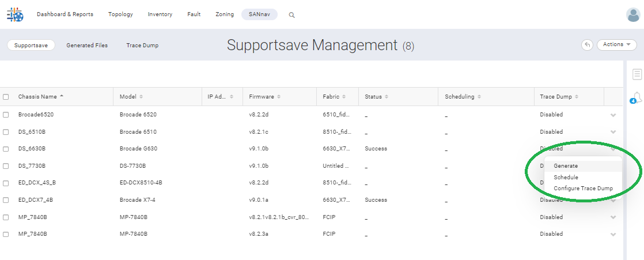644x260 pixels.
Task: Open the Trace Dump tab
Action: pyautogui.click(x=142, y=45)
